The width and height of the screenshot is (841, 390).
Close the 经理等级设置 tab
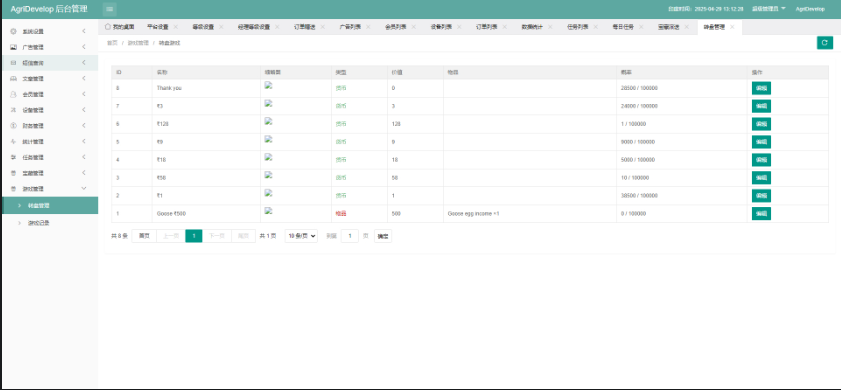pos(277,27)
